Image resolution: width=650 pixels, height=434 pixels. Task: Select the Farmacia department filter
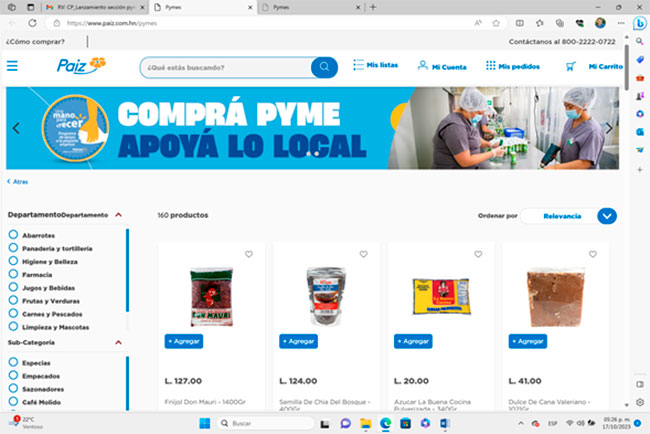(x=14, y=274)
